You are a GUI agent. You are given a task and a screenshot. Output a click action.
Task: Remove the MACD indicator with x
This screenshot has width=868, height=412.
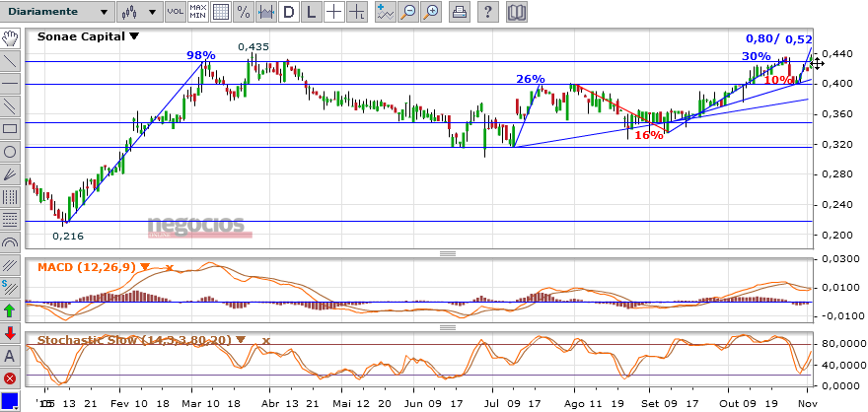pos(170,268)
